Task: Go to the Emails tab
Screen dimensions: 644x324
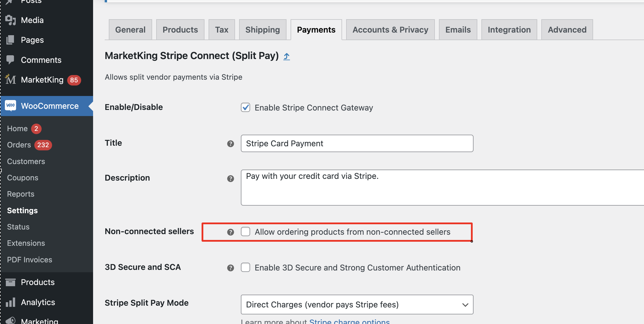Action: [x=458, y=30]
